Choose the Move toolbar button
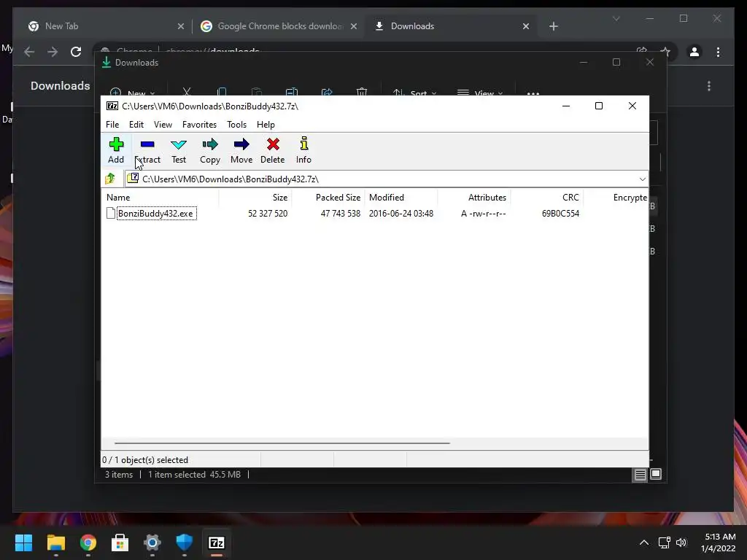This screenshot has width=747, height=560. click(x=241, y=150)
